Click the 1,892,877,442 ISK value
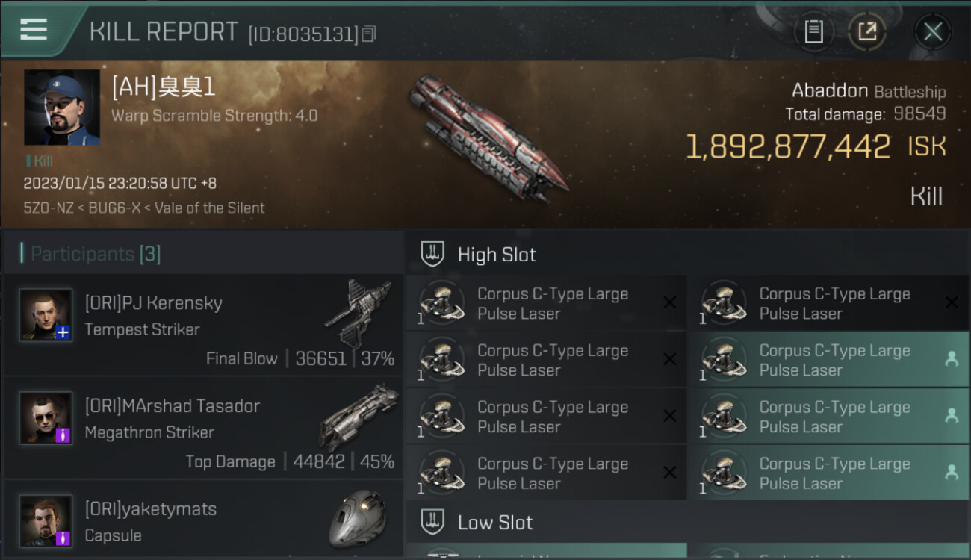 pyautogui.click(x=788, y=147)
